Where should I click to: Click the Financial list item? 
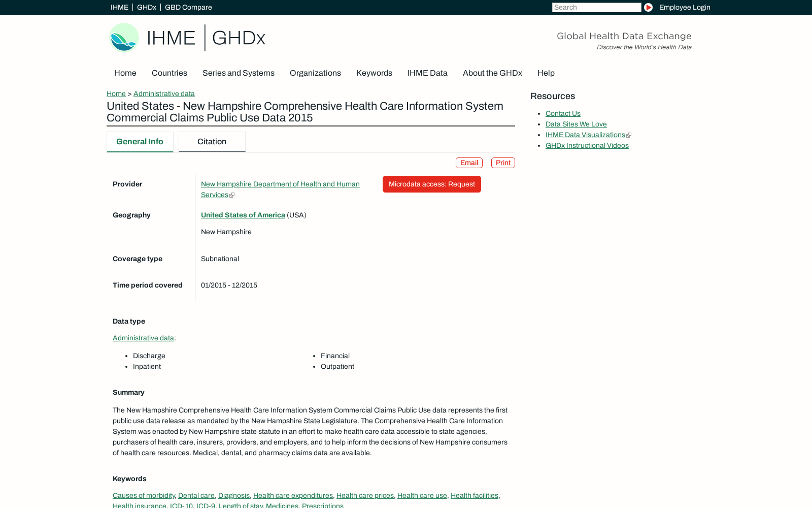coord(335,356)
